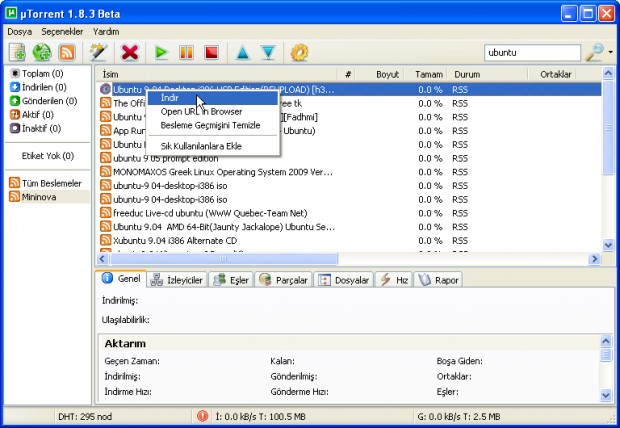Select Etiket Yok (0) label

tap(48, 156)
